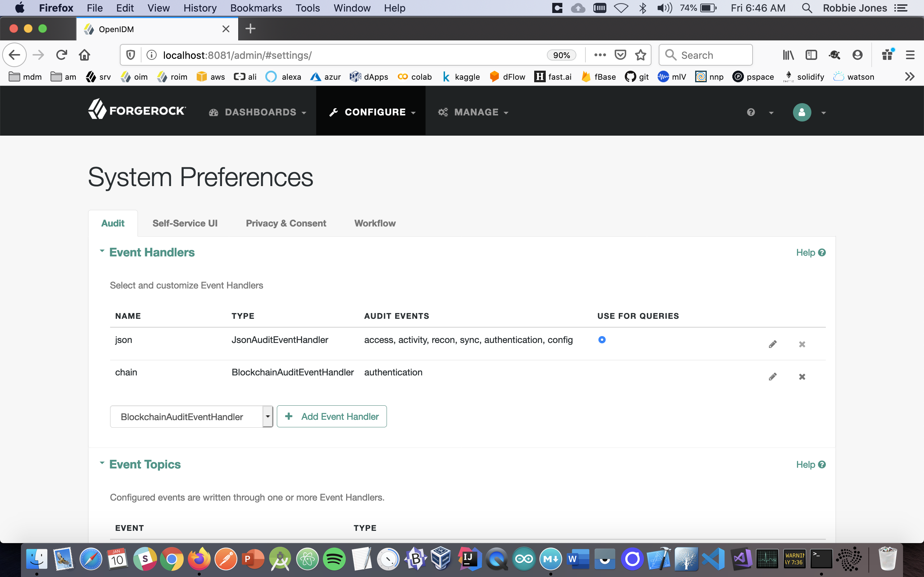The width and height of the screenshot is (924, 577).
Task: Delete the chain event handler
Action: point(802,376)
